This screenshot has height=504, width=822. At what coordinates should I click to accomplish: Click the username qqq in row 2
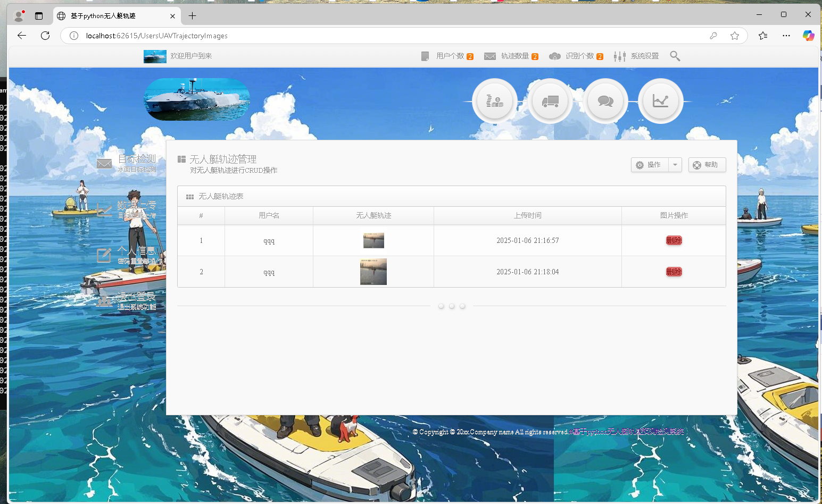pyautogui.click(x=269, y=272)
